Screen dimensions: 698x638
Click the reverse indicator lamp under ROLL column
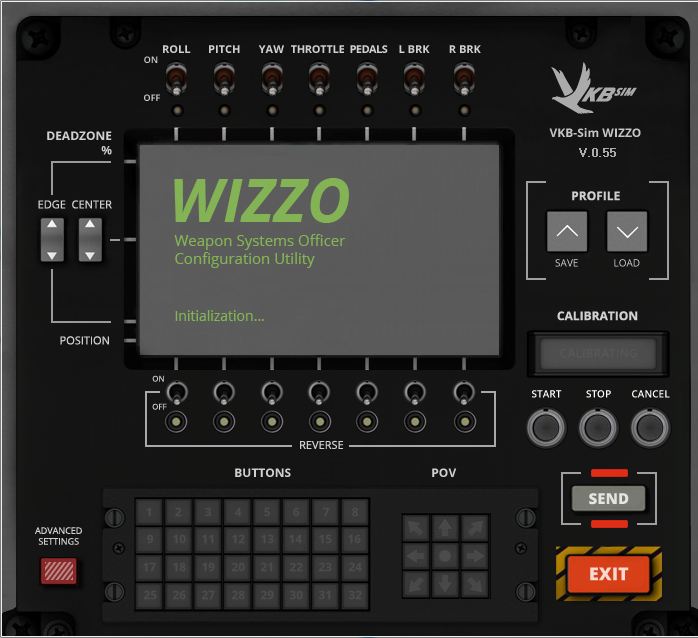(x=176, y=422)
